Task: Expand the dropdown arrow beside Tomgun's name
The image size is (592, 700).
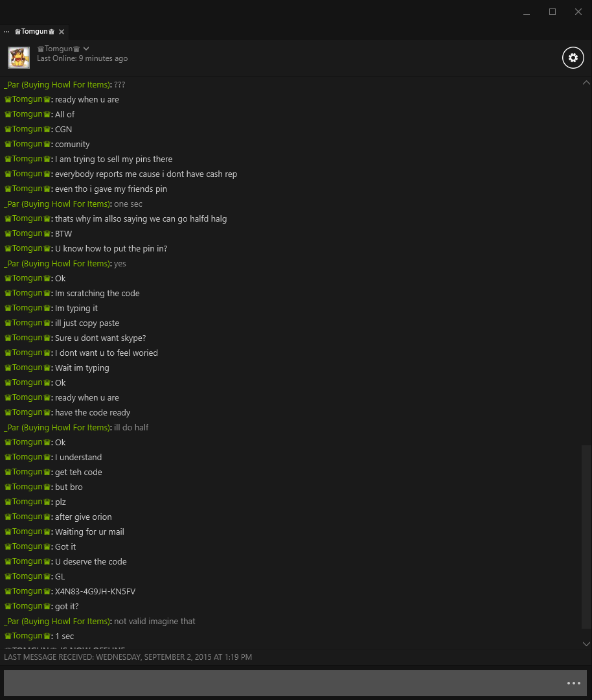Action: [86, 49]
